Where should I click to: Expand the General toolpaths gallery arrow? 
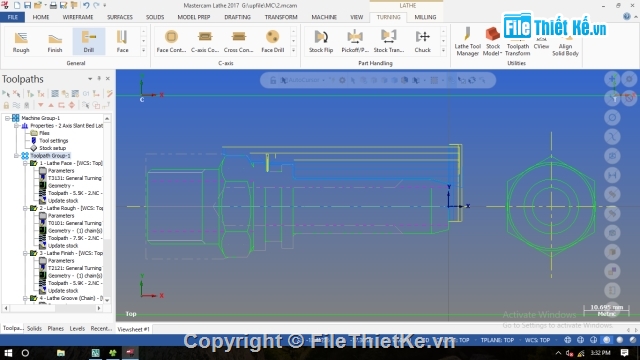(x=143, y=50)
